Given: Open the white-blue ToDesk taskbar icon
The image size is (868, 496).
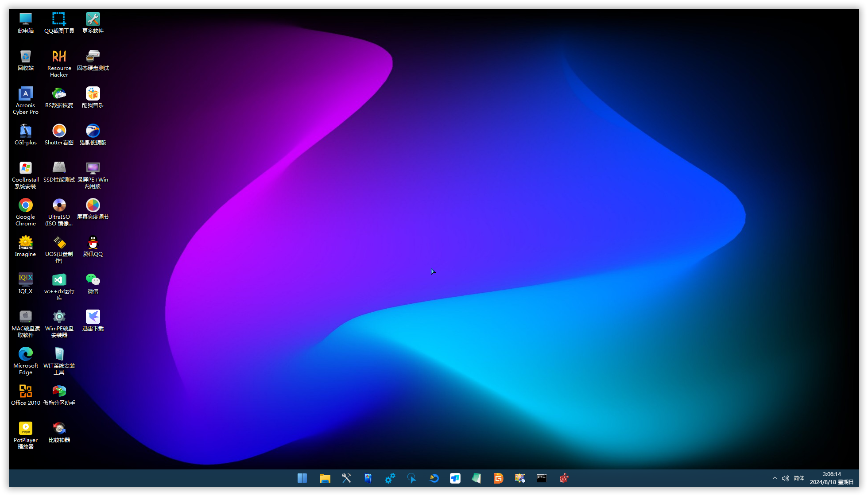Looking at the screenshot, I should click(455, 478).
